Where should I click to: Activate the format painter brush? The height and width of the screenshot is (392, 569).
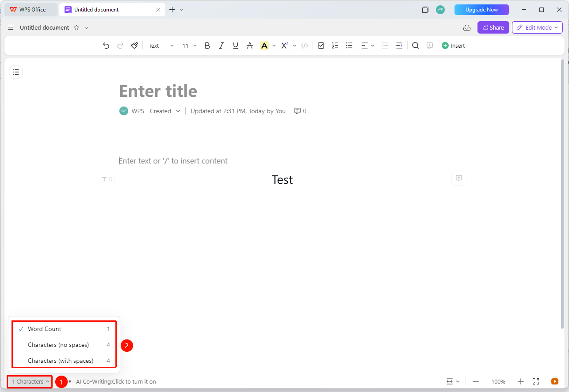pos(134,46)
